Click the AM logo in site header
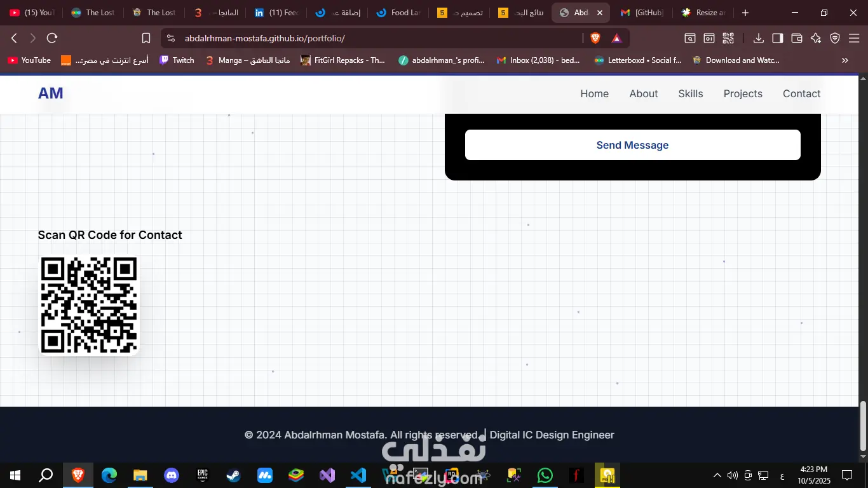The width and height of the screenshot is (868, 488). pyautogui.click(x=50, y=93)
